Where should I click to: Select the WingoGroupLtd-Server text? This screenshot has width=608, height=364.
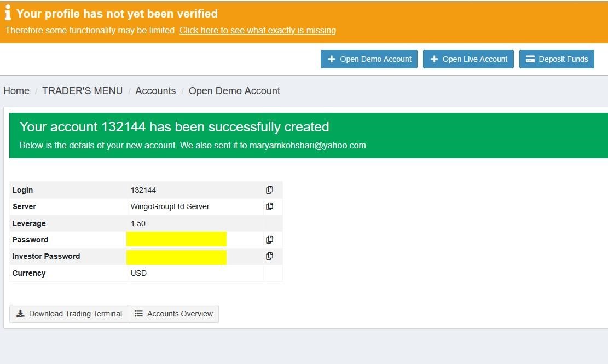pyautogui.click(x=170, y=206)
